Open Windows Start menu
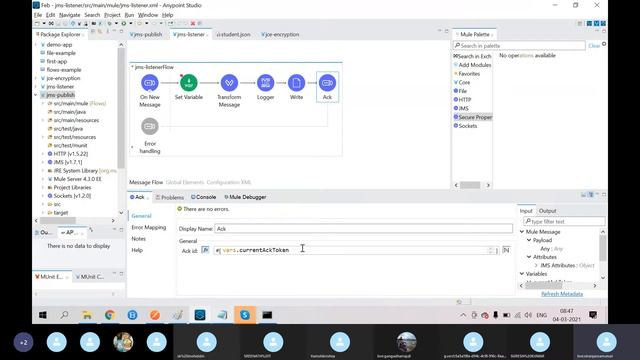 [42, 315]
